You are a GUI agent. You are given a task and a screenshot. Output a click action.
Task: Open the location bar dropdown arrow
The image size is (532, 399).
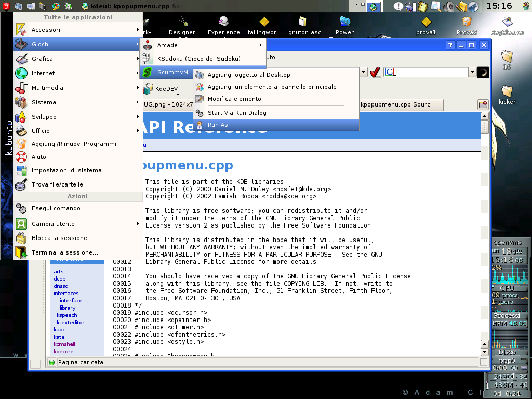pos(363,72)
